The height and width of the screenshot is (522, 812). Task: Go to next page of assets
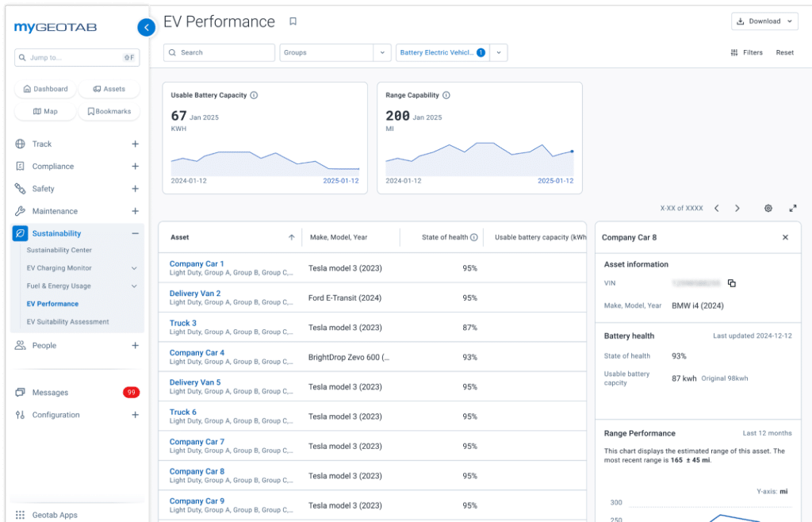[x=737, y=209]
